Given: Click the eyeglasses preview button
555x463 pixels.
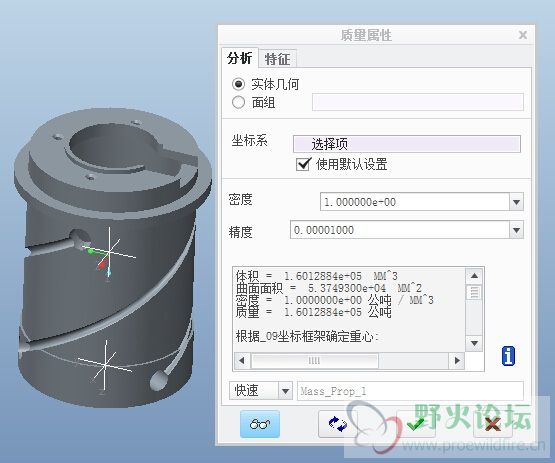Looking at the screenshot, I should pos(260,424).
